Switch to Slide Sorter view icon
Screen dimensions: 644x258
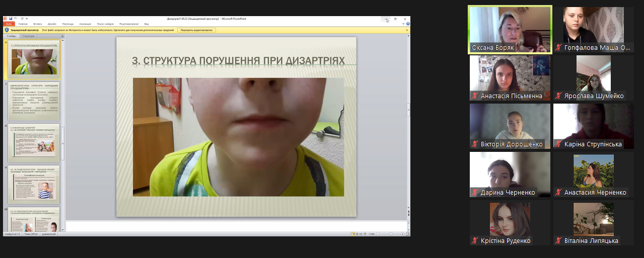[x=357, y=234]
